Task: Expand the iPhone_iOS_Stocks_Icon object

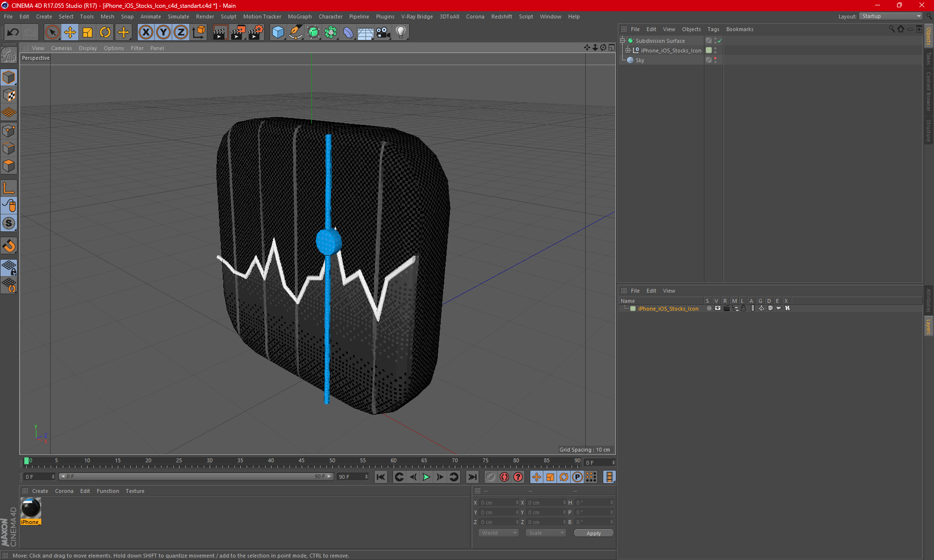Action: click(628, 50)
